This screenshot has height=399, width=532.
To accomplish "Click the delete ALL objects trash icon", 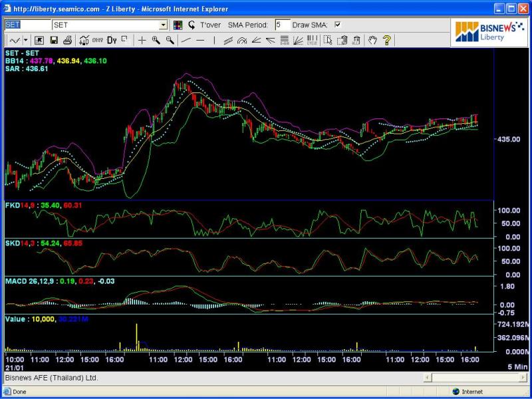I will (x=356, y=41).
